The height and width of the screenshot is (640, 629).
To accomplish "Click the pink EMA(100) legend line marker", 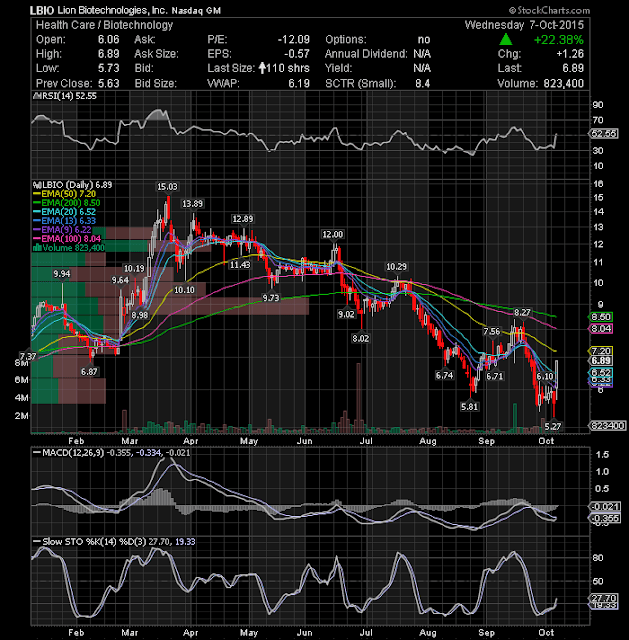I will (x=37, y=239).
